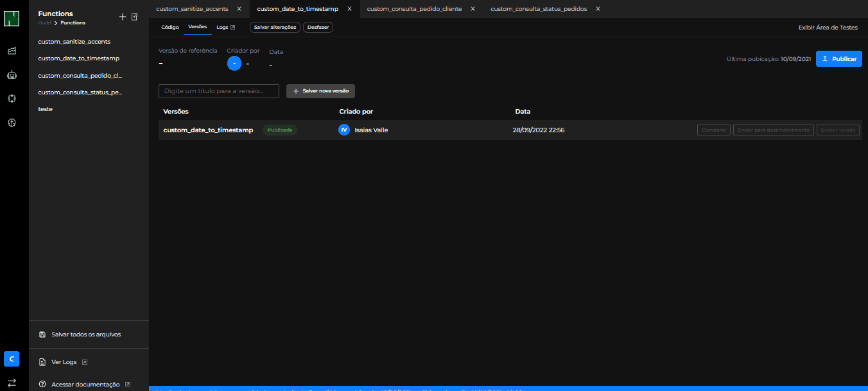Open the Código sub-tab
868x391 pixels.
(x=170, y=28)
